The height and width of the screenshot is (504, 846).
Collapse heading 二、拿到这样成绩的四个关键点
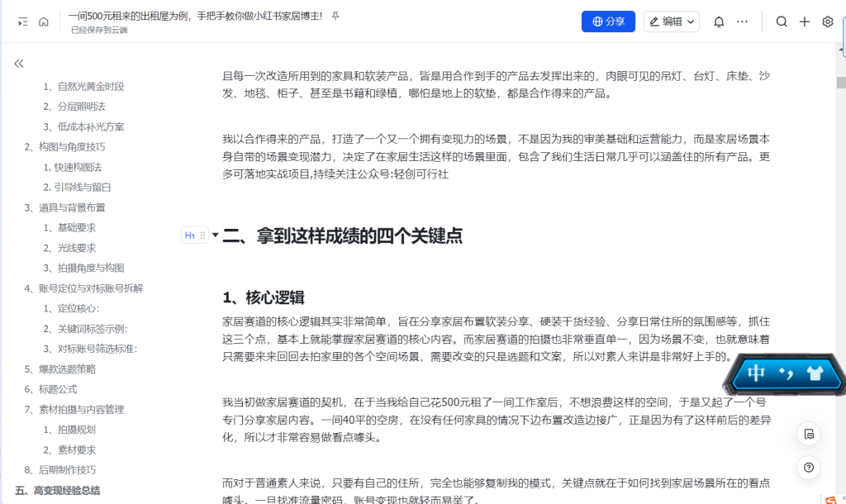216,235
